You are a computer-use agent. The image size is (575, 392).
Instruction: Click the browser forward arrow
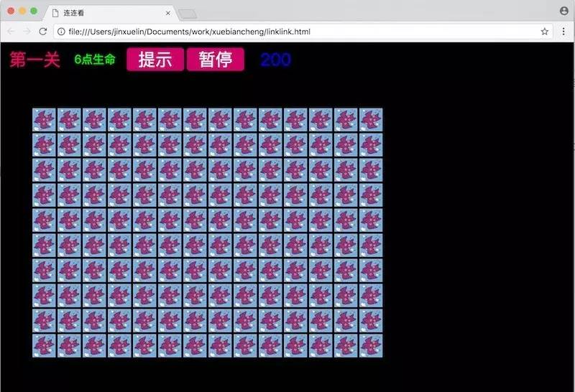tap(27, 32)
